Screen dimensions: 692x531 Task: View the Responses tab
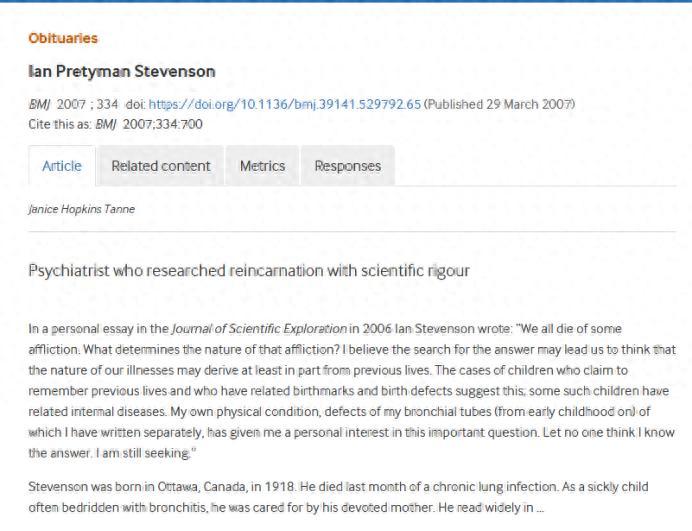coord(347,166)
